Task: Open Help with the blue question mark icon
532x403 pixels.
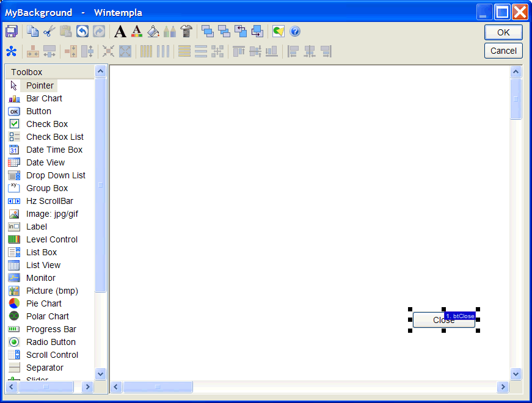Action: point(295,31)
